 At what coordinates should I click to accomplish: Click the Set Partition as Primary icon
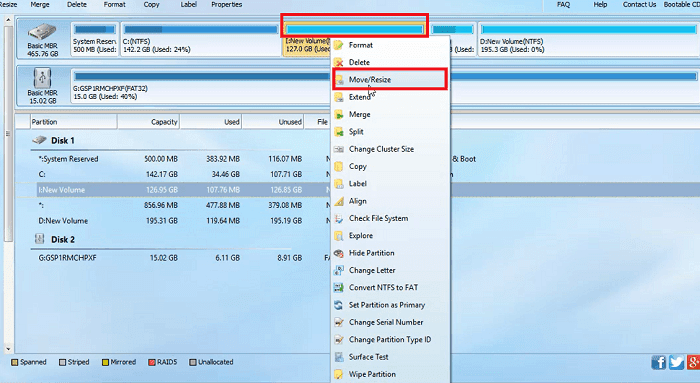point(339,305)
